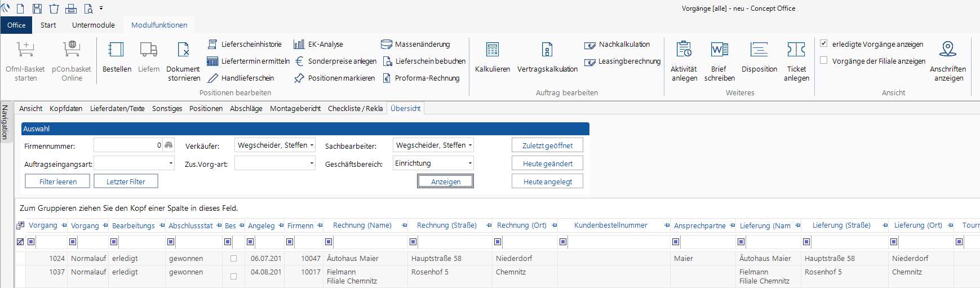
Task: Click the Letzter Filter button
Action: click(126, 181)
